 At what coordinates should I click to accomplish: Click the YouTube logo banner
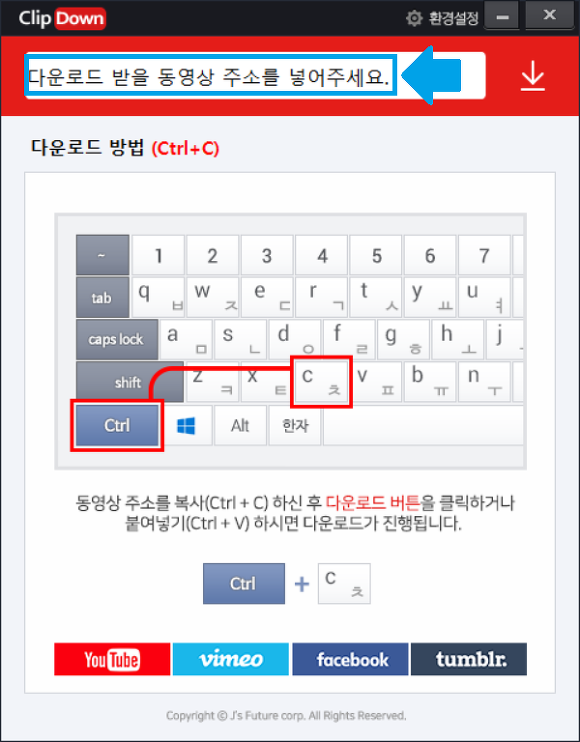point(112,659)
